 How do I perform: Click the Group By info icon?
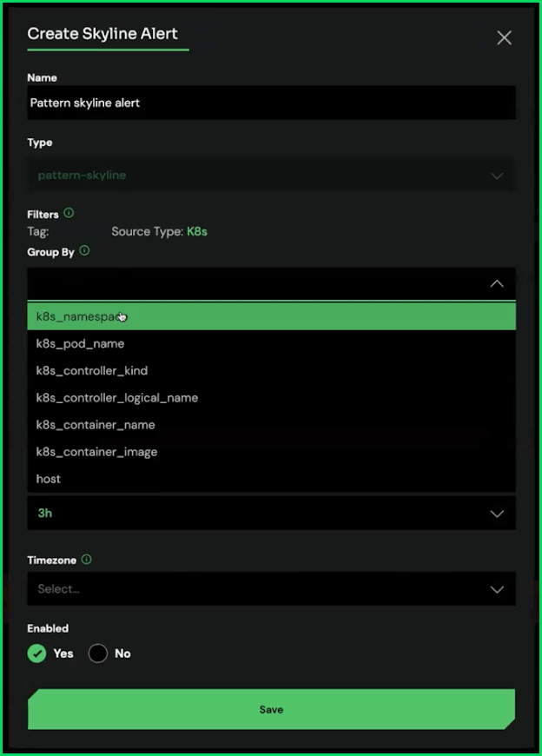pyautogui.click(x=84, y=251)
